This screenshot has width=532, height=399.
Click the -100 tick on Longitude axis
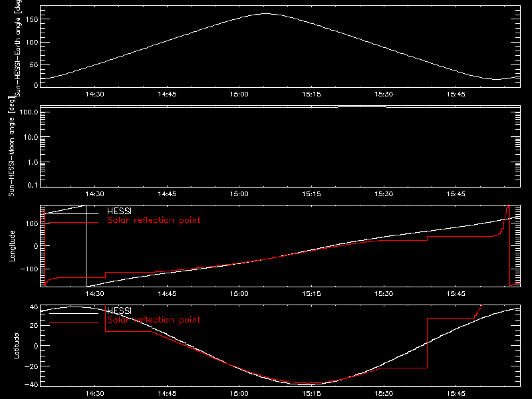(x=29, y=269)
